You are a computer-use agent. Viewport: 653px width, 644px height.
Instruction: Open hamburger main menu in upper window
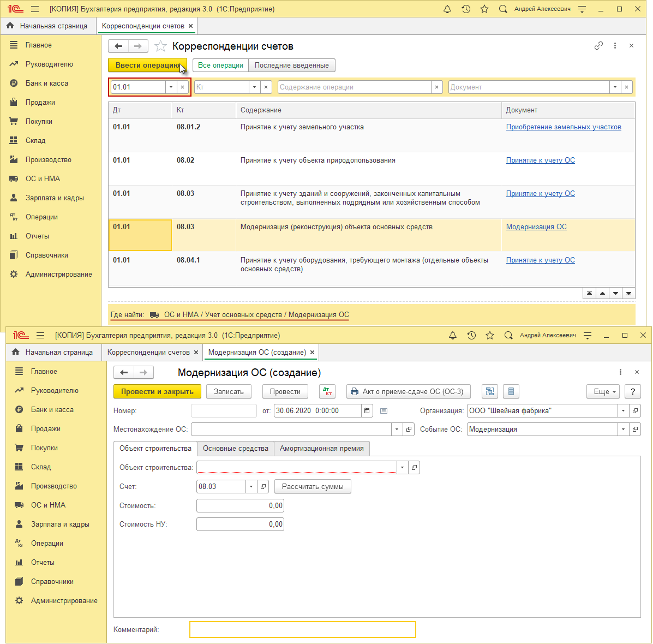tap(35, 9)
